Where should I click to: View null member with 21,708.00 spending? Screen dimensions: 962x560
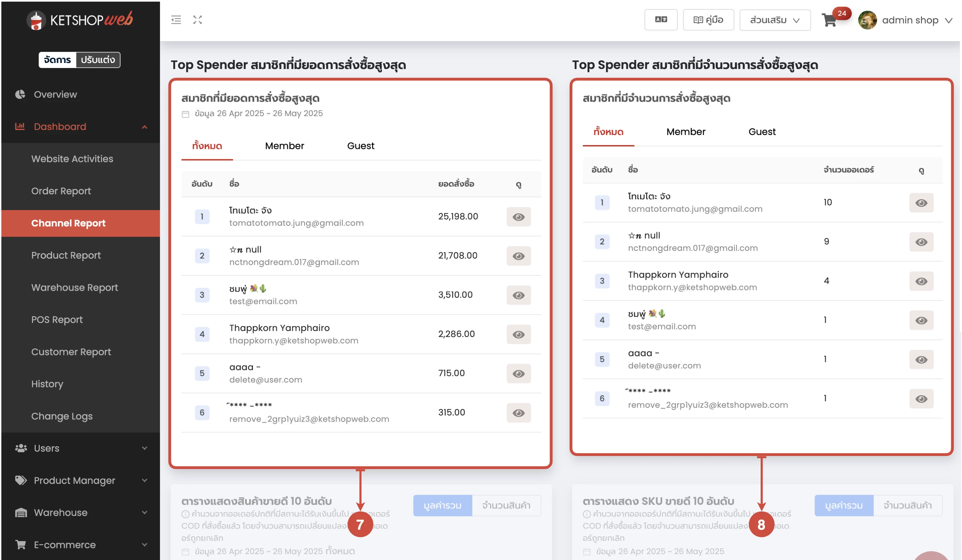tap(519, 256)
